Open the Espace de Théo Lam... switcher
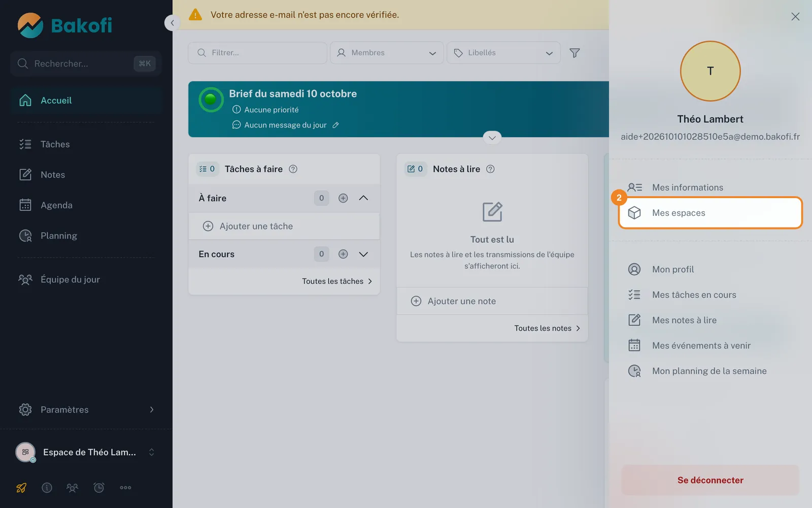This screenshot has height=508, width=812. click(86, 452)
